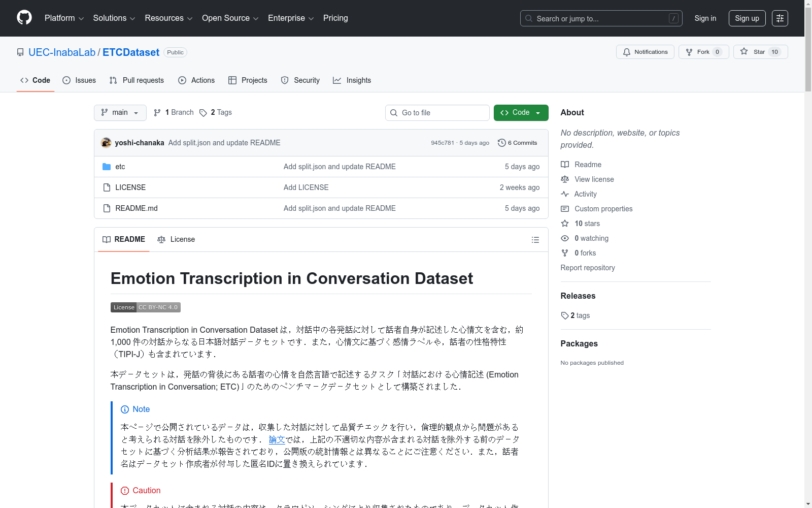Viewport: 812px width, 508px height.
Task: Open the ETCDataset repository name link
Action: (131, 52)
